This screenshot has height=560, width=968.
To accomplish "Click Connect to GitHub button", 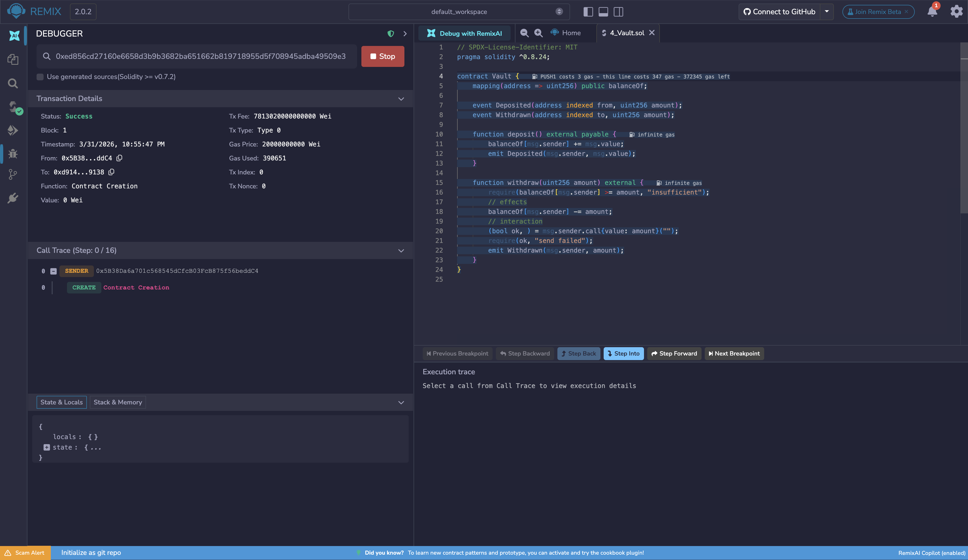I will pos(780,12).
